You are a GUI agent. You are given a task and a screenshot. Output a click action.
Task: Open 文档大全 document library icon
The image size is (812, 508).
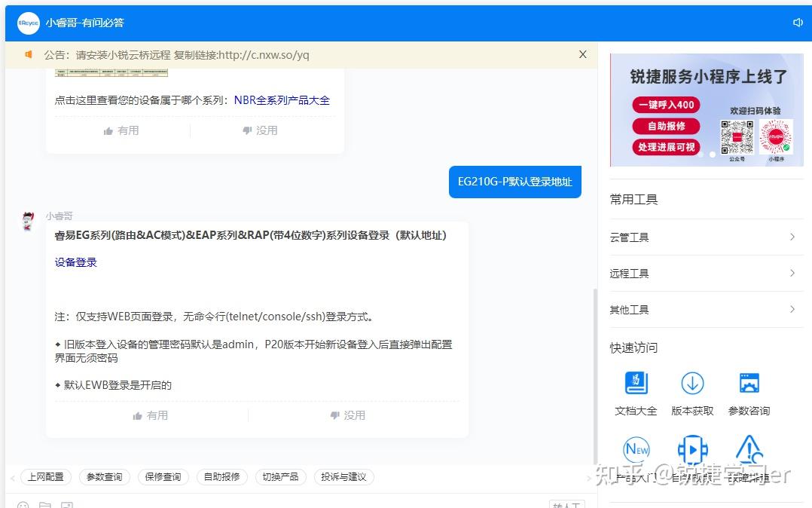coord(636,383)
